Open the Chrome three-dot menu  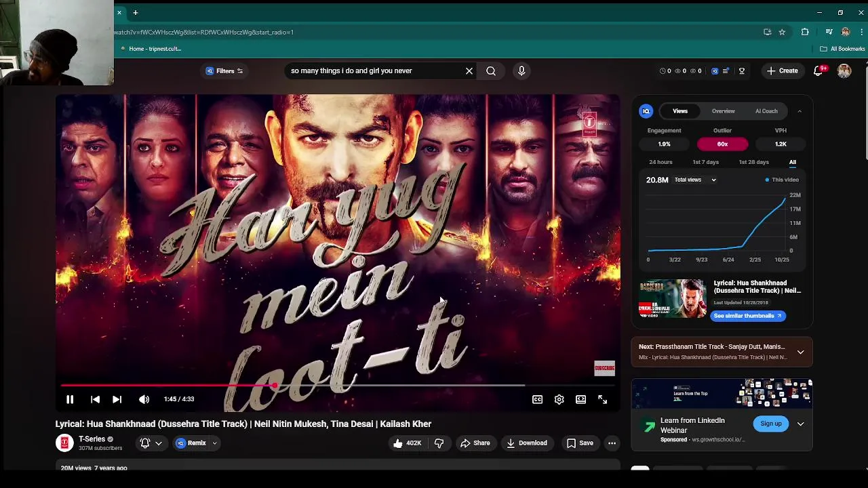(860, 32)
